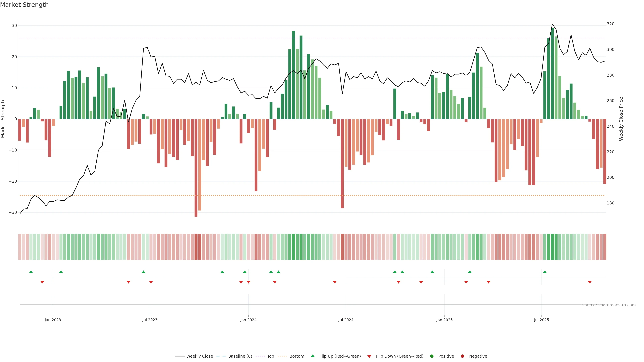
Task: Click first green flip-up triangle marker
Action: [31, 272]
